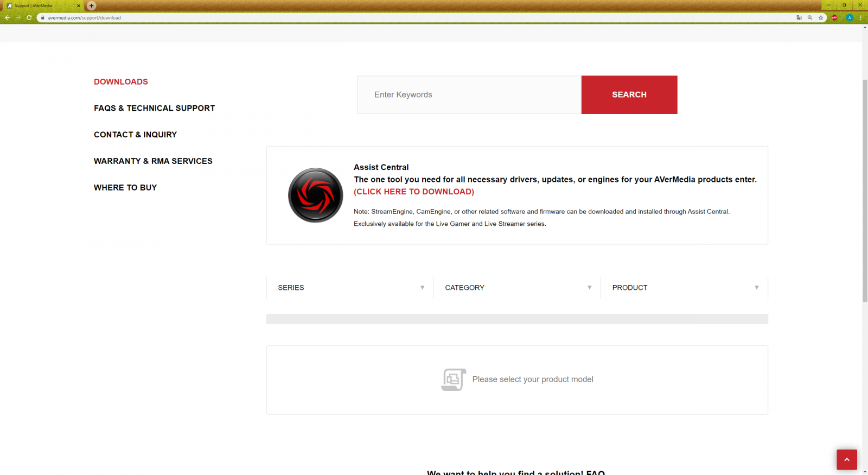
Task: Click the address bar URL
Action: [84, 18]
